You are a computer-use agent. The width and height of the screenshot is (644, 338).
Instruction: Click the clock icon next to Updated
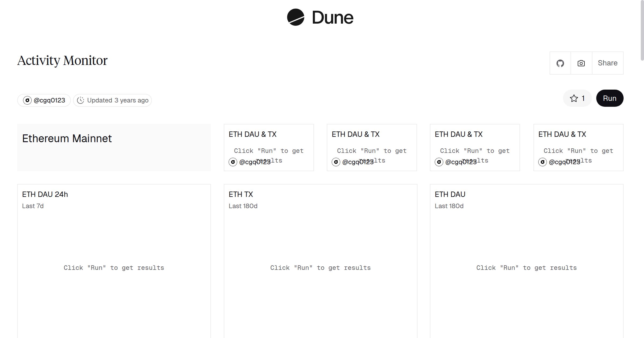coord(80,100)
